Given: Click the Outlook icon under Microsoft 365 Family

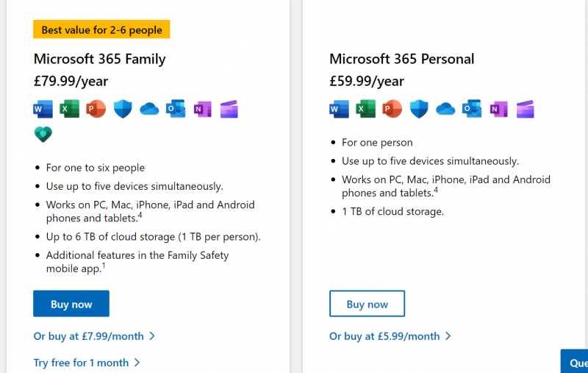Looking at the screenshot, I should (x=175, y=109).
